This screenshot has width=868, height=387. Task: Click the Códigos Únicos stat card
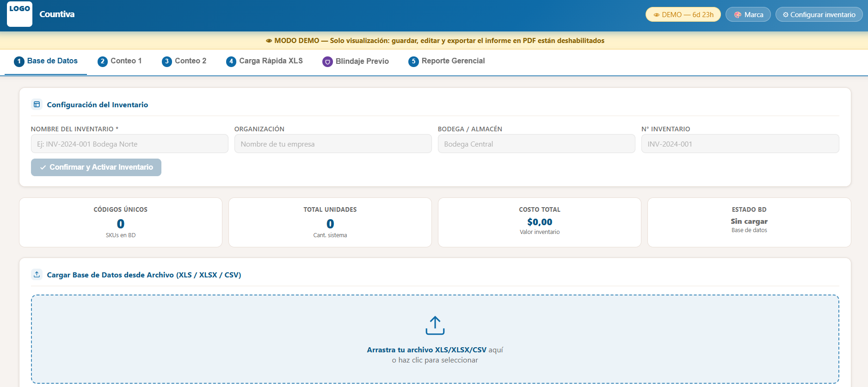click(121, 222)
